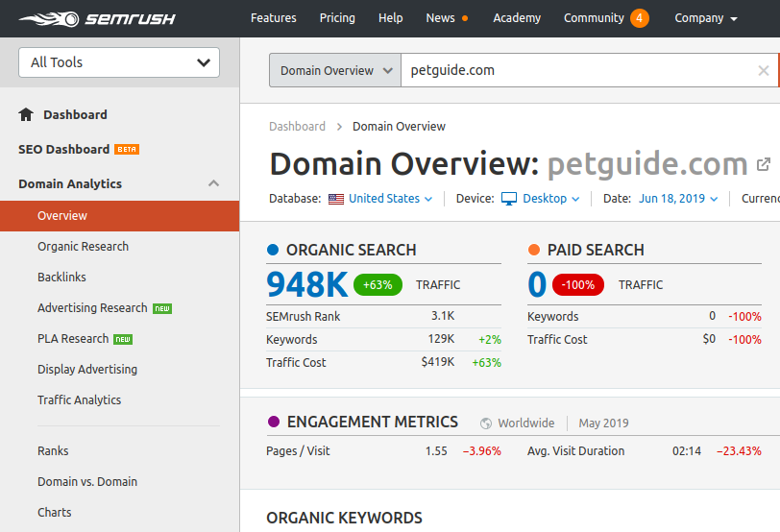Open the Academy menu item

(x=517, y=18)
